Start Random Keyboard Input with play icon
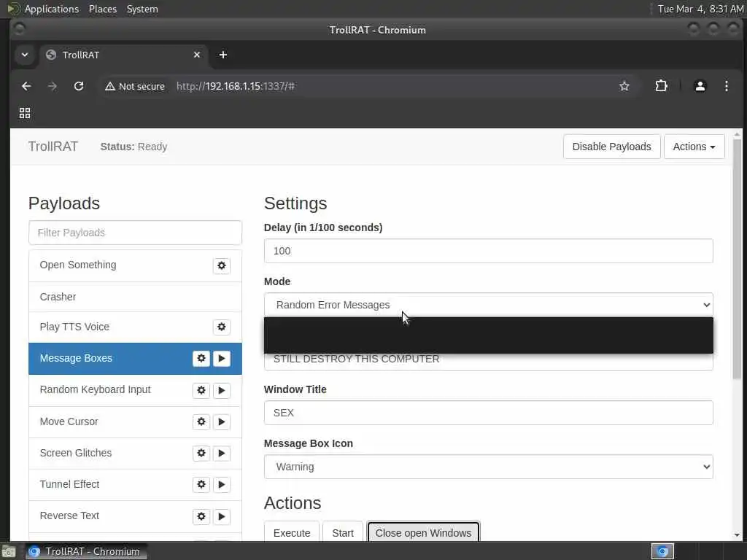747x560 pixels. click(x=222, y=391)
